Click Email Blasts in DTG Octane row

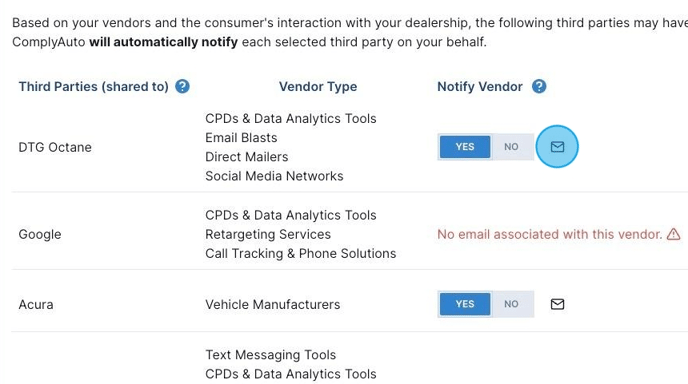241,138
